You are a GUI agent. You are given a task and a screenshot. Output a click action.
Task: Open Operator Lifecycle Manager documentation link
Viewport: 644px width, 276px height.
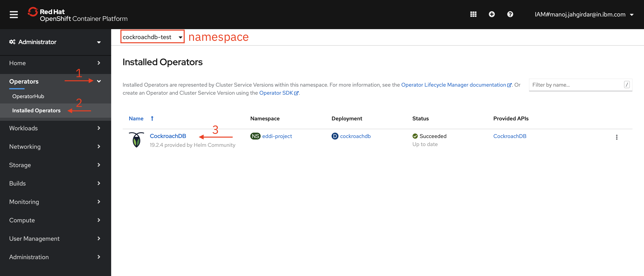coord(453,85)
